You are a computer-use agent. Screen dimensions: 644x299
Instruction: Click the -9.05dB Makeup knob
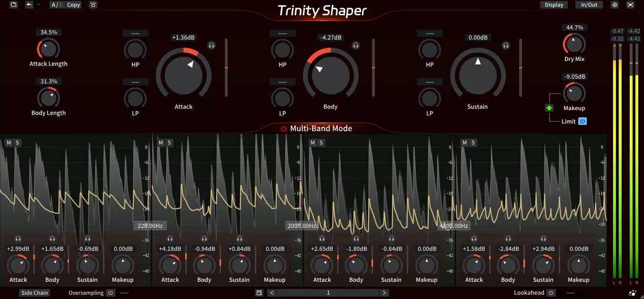point(574,93)
